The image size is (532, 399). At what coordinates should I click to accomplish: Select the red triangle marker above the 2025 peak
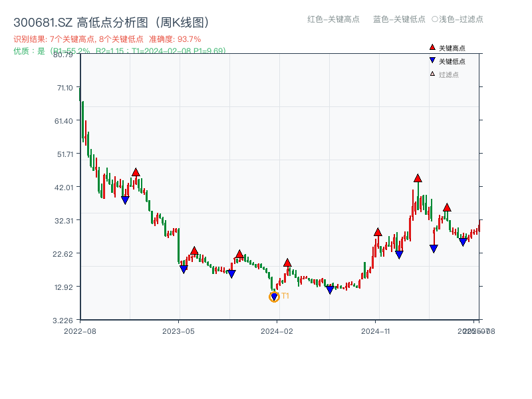(416, 178)
